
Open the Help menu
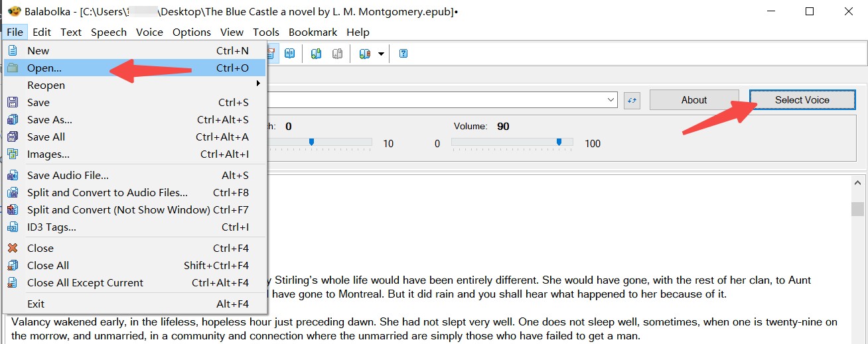coord(358,32)
